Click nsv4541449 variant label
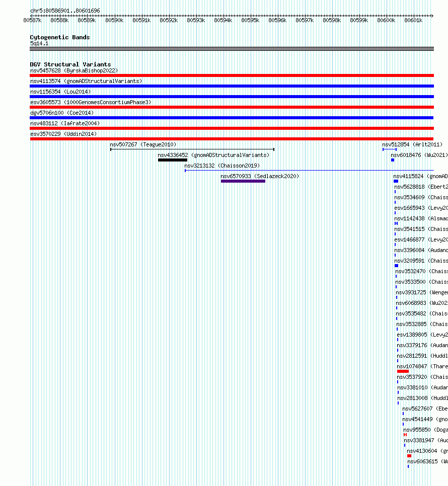The height and width of the screenshot is (486, 448). [425, 419]
